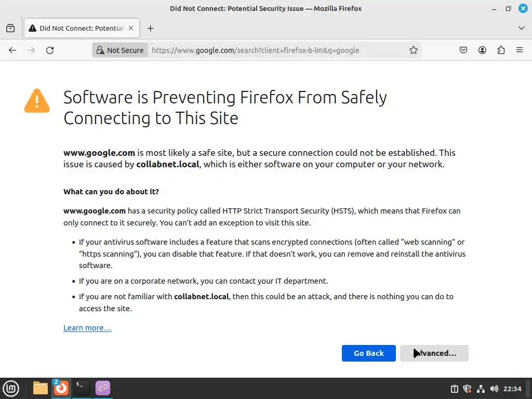Image resolution: width=532 pixels, height=399 pixels.
Task: Open the Firefox application hamburger menu
Action: (520, 50)
